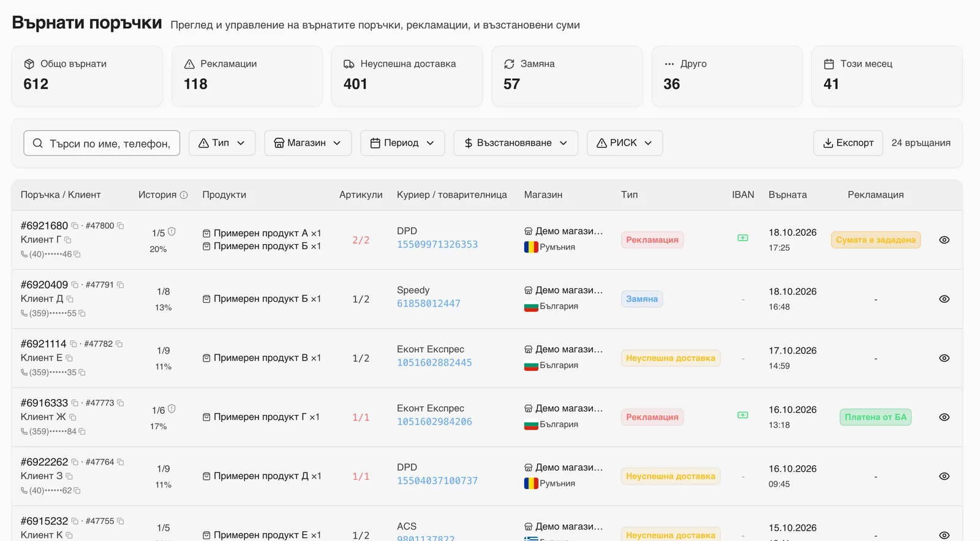
Task: Click the shield icon beside 1/6 history
Action: [172, 409]
